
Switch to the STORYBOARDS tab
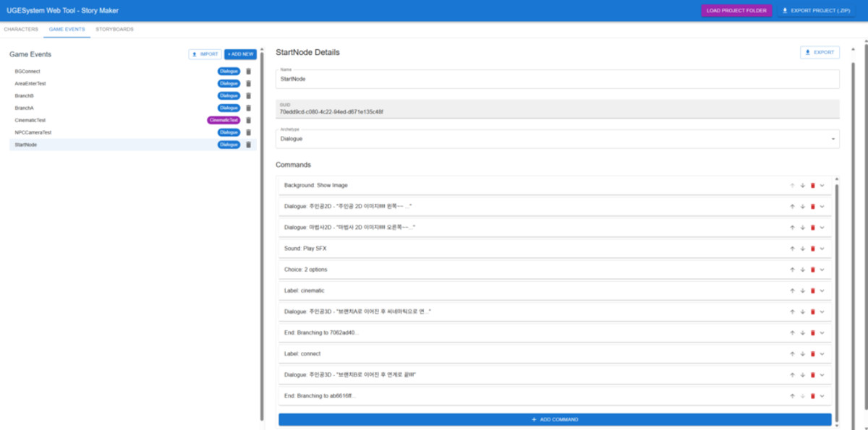click(x=114, y=30)
